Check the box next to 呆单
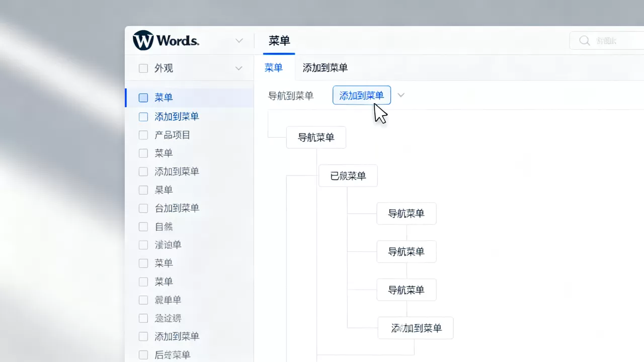644x362 pixels. tap(143, 190)
